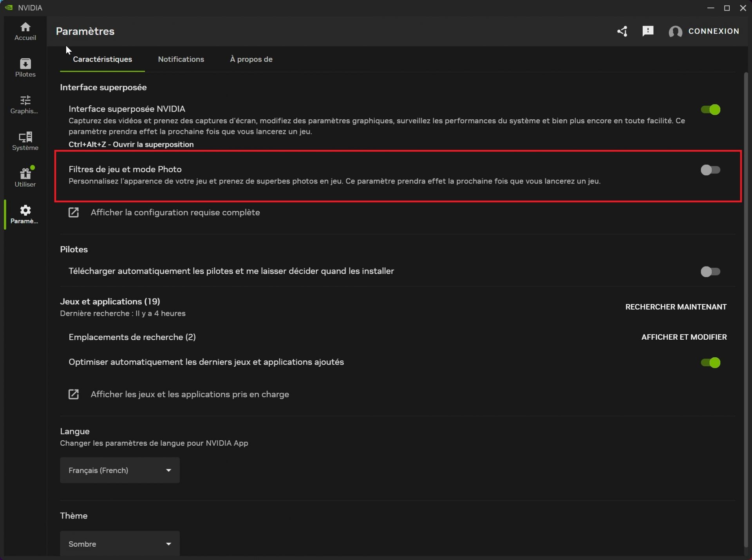
Task: Turn on automatic driver download toggle
Action: click(710, 272)
